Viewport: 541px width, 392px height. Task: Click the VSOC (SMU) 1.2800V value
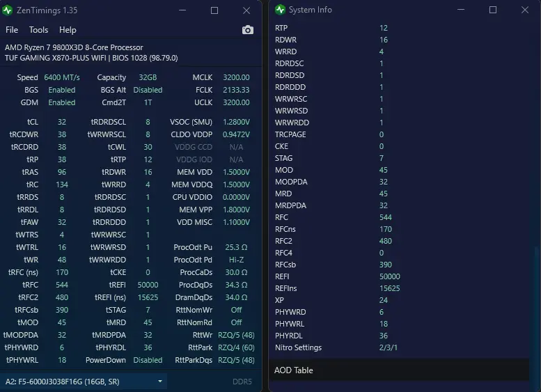pyautogui.click(x=236, y=122)
